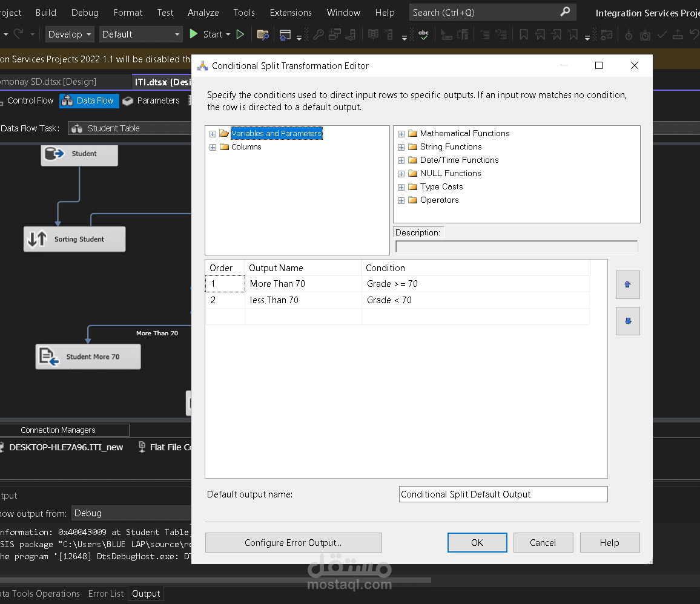700x604 pixels.
Task: Expand the Variables and Parameters node
Action: pyautogui.click(x=213, y=134)
